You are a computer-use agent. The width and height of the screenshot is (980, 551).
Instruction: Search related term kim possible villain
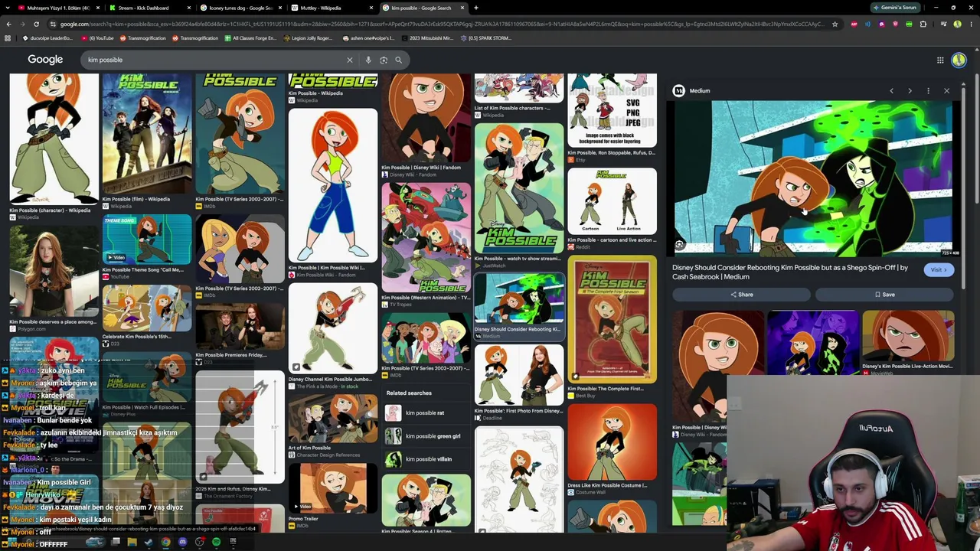tap(424, 459)
